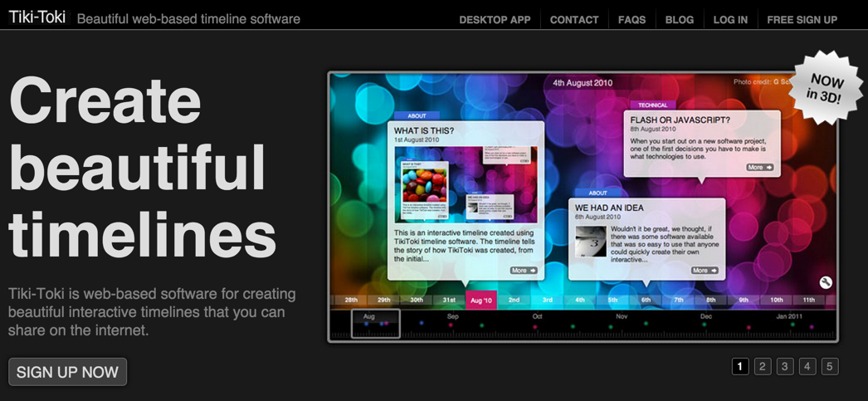Click the wrench settings icon on timeline
Screen dimensions: 868x401
(x=826, y=282)
